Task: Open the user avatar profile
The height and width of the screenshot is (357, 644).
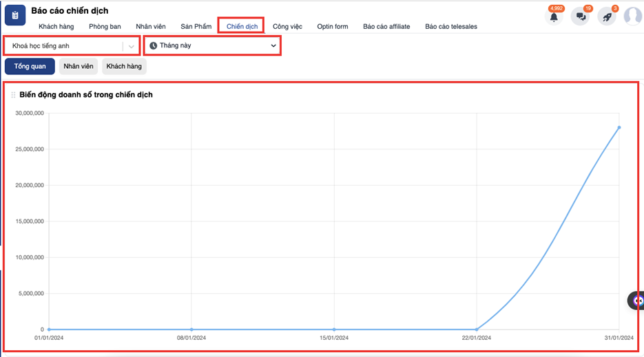Action: [x=632, y=16]
